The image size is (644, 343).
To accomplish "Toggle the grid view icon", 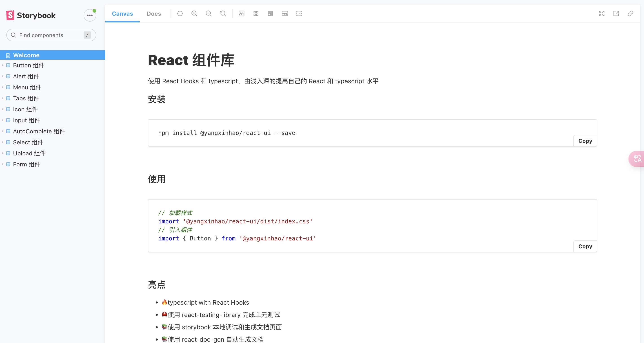I will pyautogui.click(x=256, y=13).
